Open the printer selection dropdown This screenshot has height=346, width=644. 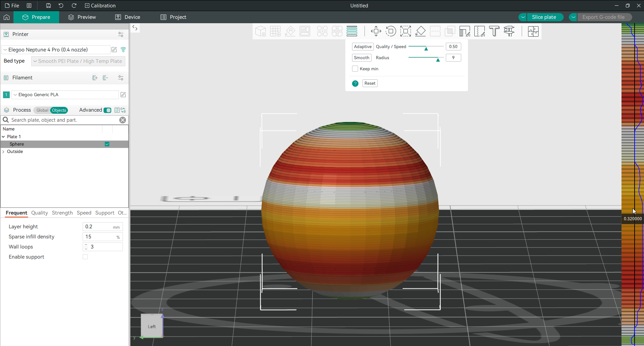point(56,50)
